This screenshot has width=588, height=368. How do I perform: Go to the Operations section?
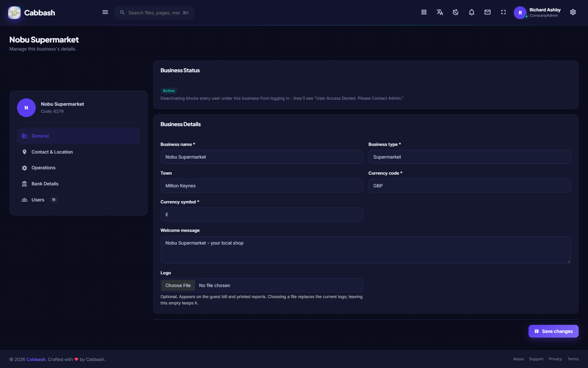pos(79,168)
